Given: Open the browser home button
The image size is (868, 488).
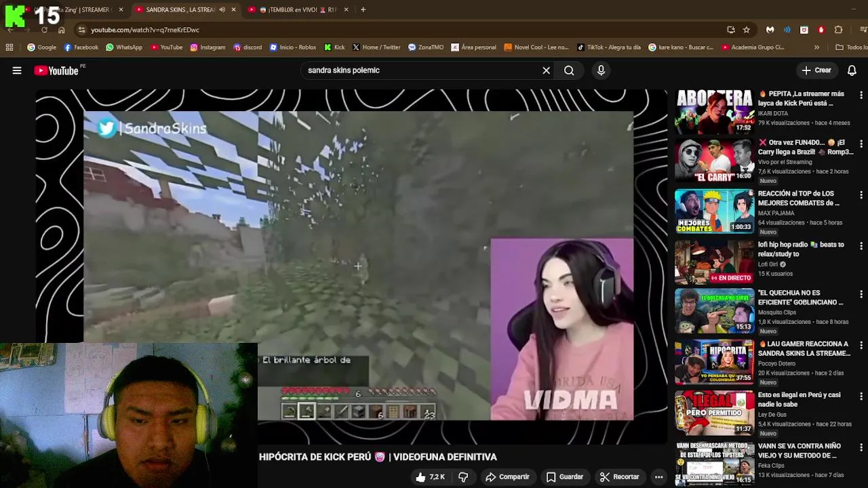Looking at the screenshot, I should point(61,30).
